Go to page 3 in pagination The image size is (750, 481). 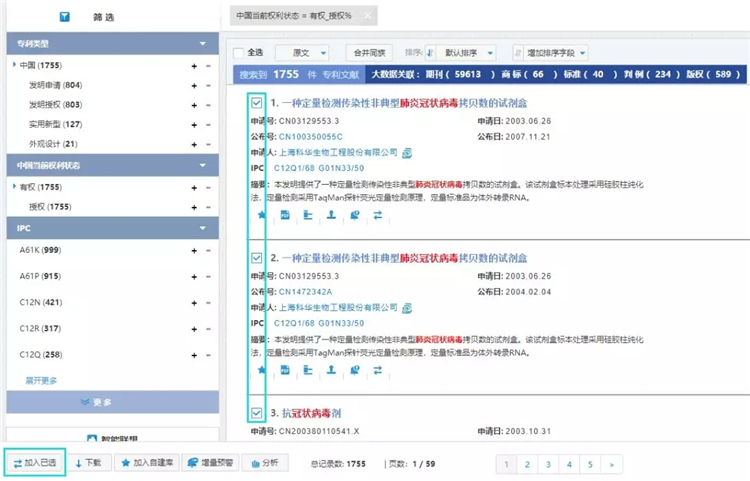tap(548, 464)
